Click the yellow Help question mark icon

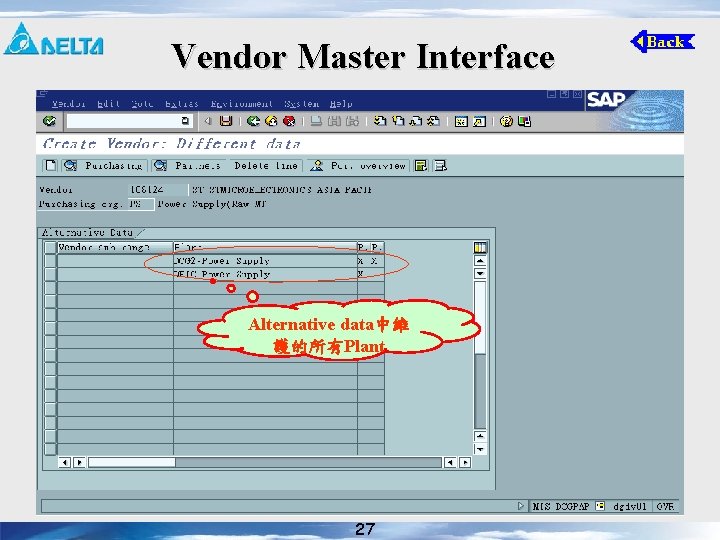tap(506, 121)
